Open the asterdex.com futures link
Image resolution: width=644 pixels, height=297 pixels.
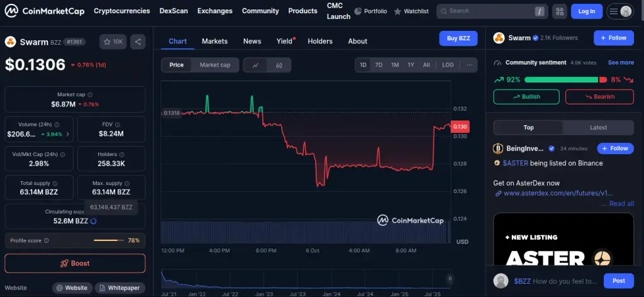[558, 193]
